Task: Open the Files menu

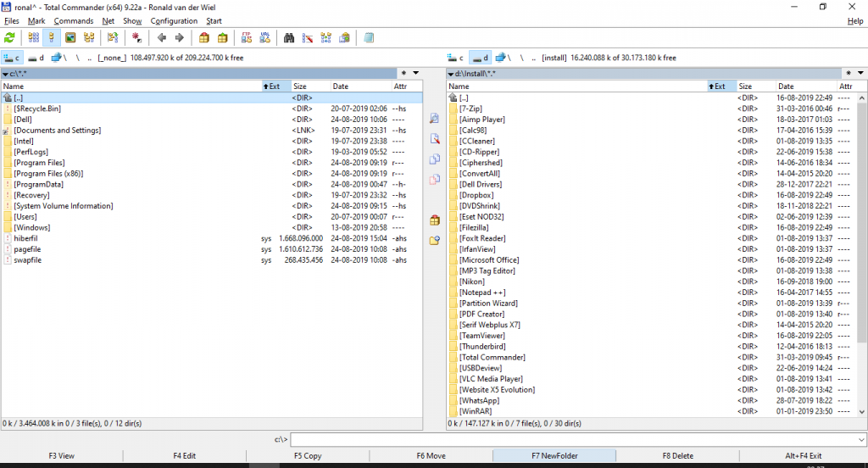Action: 12,21
